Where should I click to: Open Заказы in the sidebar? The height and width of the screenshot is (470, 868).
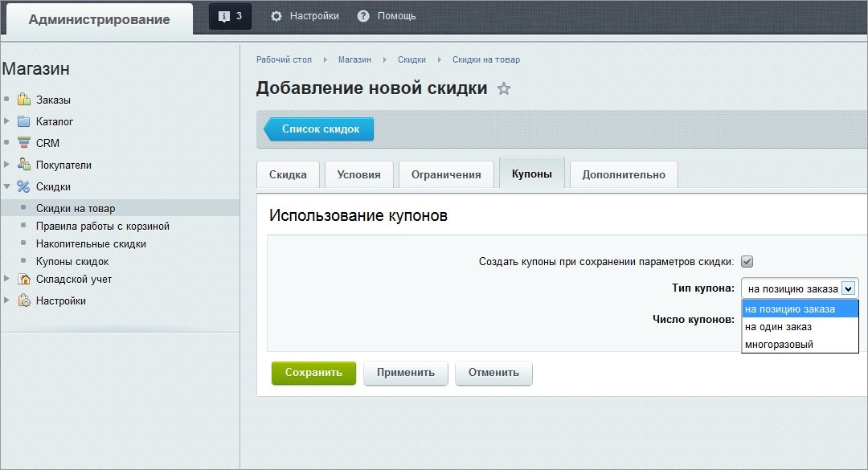pos(53,100)
